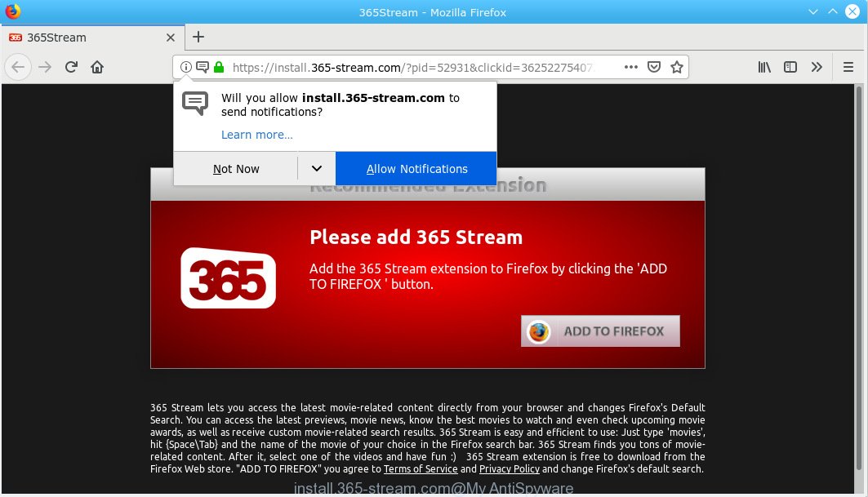Open the Terms of Service link
Screen dimensions: 868x497
(x=421, y=468)
